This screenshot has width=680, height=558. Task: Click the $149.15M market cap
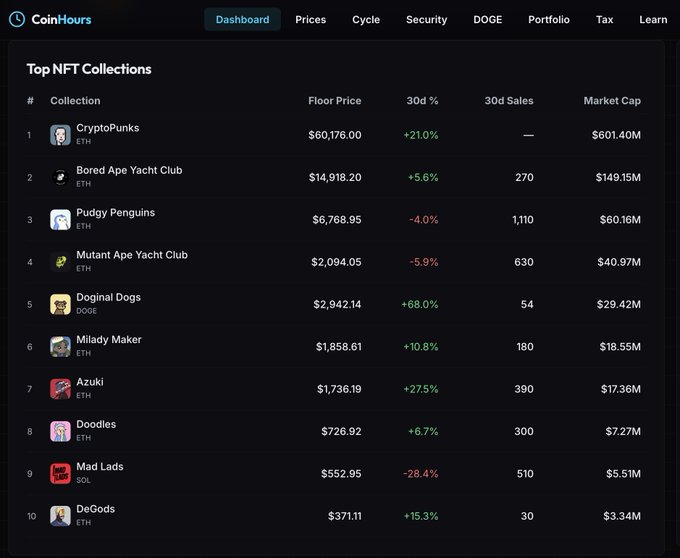pyautogui.click(x=618, y=177)
